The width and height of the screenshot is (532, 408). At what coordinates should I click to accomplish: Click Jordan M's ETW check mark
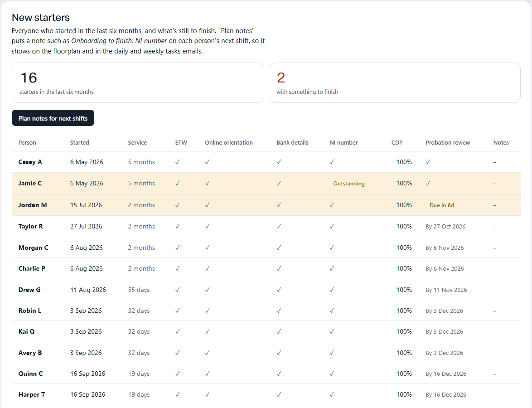point(178,205)
